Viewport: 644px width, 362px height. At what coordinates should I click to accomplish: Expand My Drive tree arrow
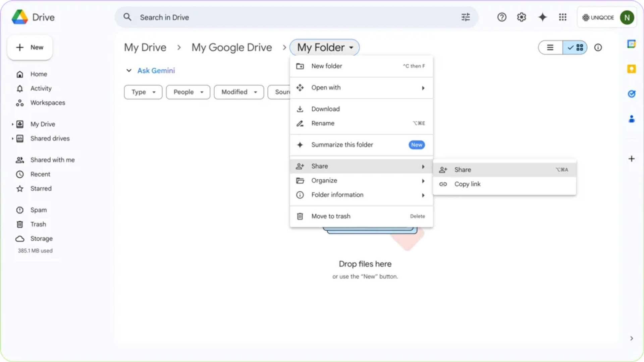12,124
